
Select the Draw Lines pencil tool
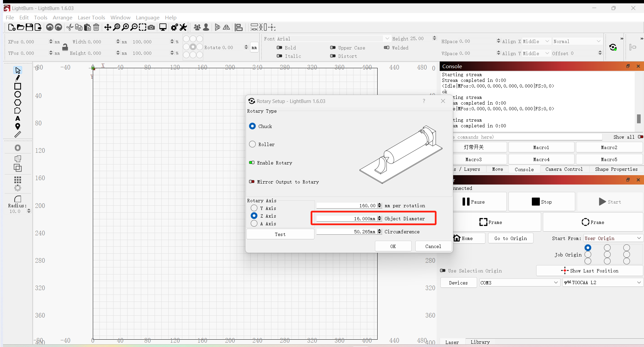pyautogui.click(x=18, y=78)
